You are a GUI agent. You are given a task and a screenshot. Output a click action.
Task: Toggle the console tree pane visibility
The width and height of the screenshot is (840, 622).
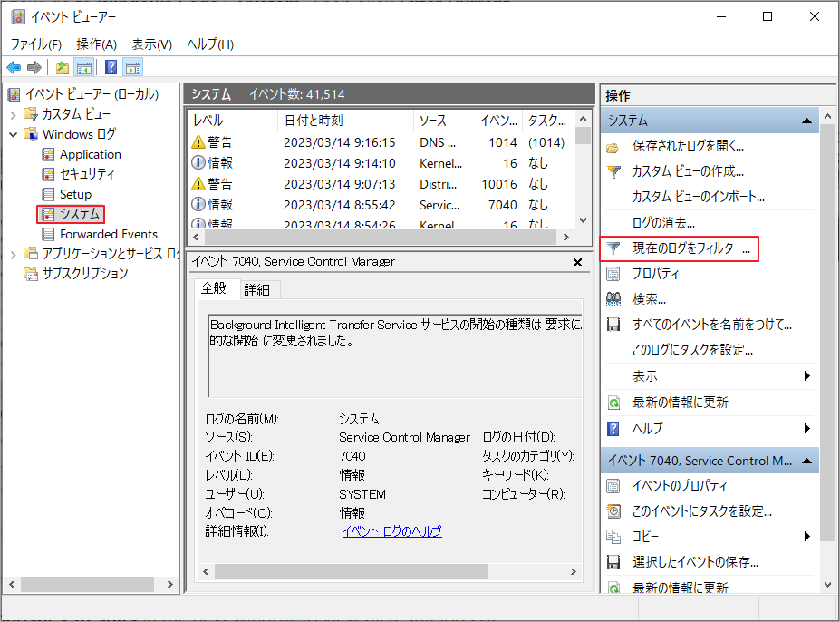[83, 66]
